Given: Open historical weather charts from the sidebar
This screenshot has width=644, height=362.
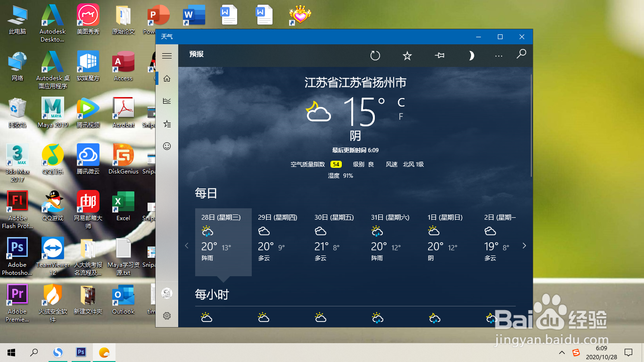Looking at the screenshot, I should (166, 101).
